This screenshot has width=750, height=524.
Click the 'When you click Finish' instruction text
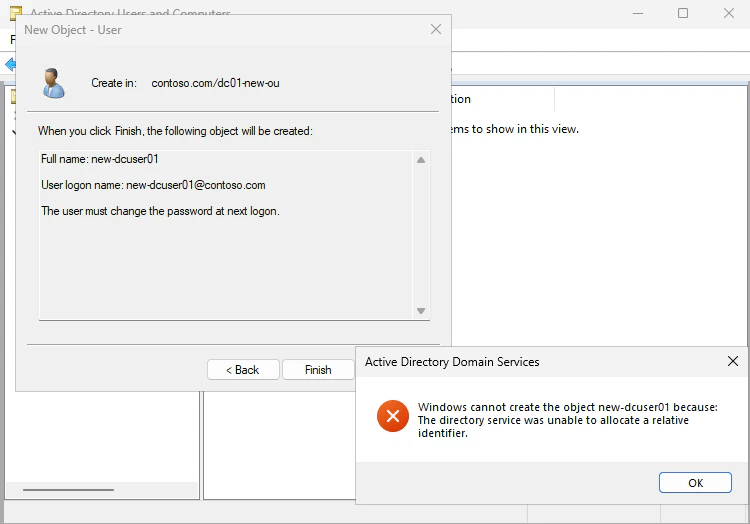[175, 131]
